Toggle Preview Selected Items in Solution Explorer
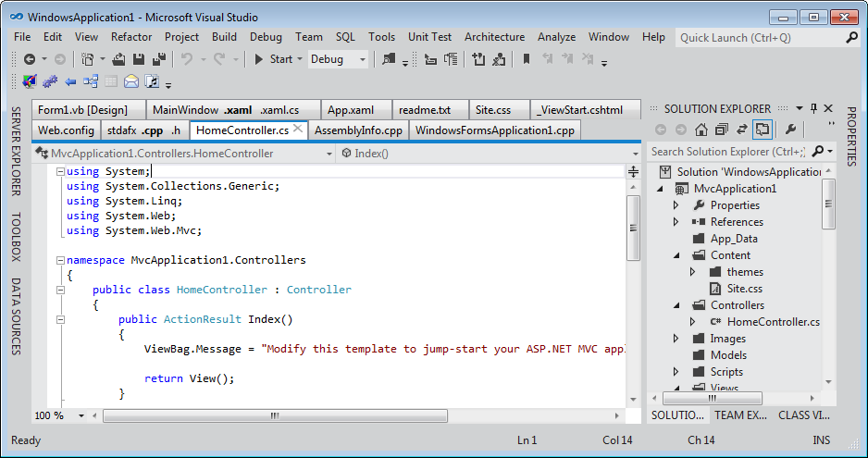 [763, 130]
